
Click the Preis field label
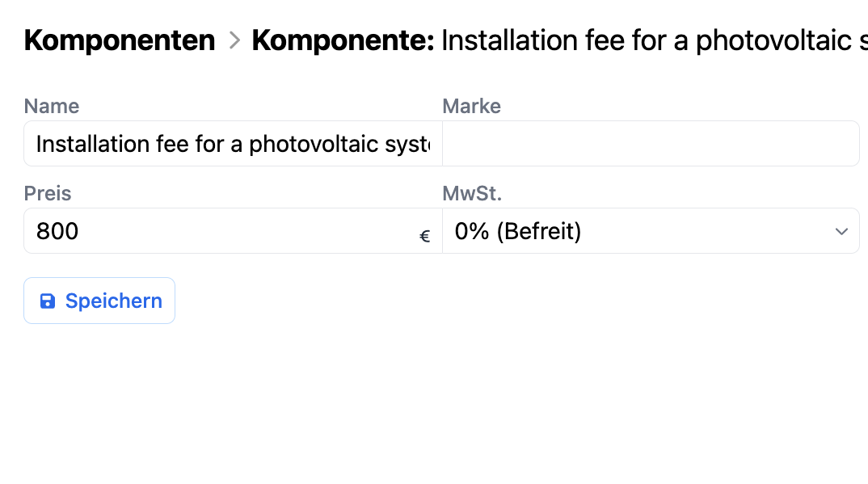coord(48,193)
